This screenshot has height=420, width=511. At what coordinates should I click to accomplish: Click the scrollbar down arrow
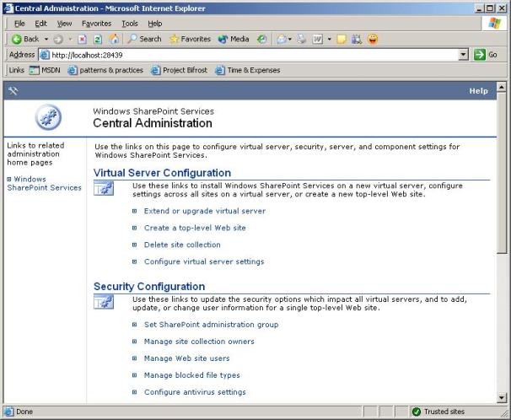(501, 397)
